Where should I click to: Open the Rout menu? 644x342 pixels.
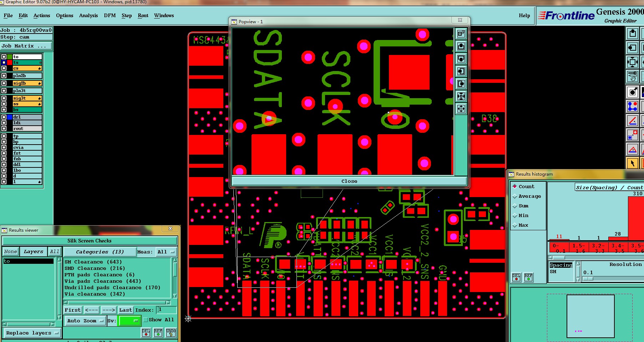pyautogui.click(x=143, y=15)
